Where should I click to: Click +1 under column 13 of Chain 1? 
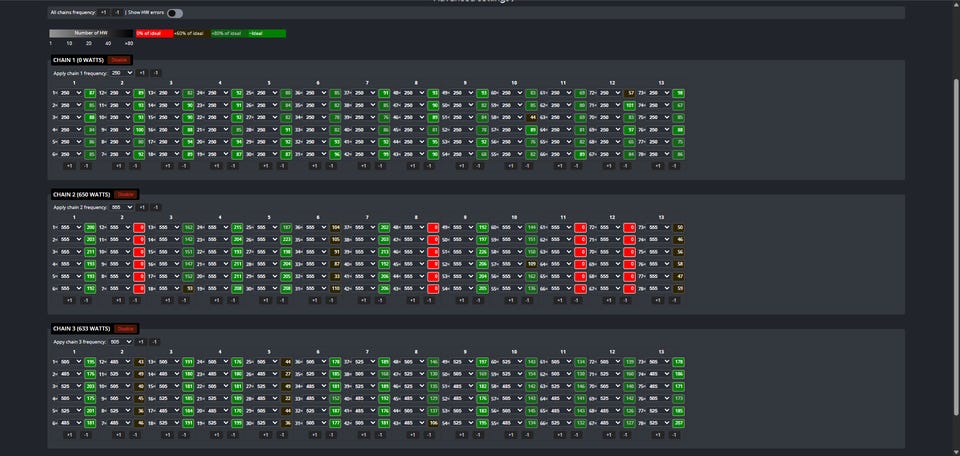pyautogui.click(x=657, y=166)
